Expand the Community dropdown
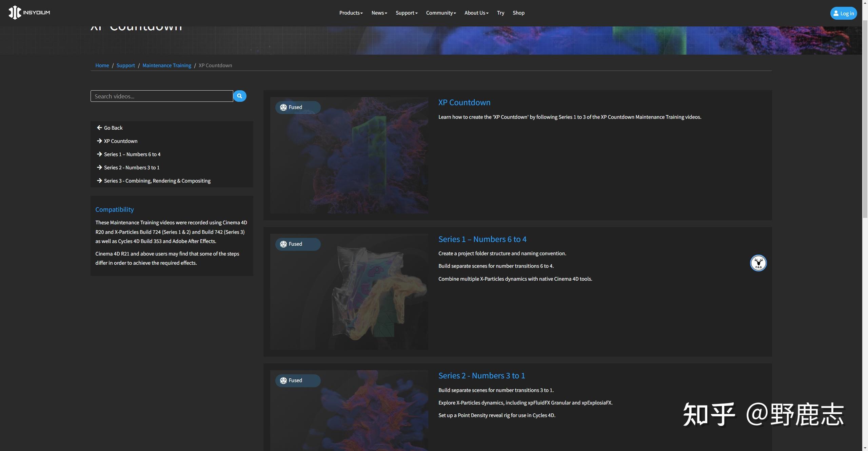This screenshot has height=451, width=868. [441, 13]
